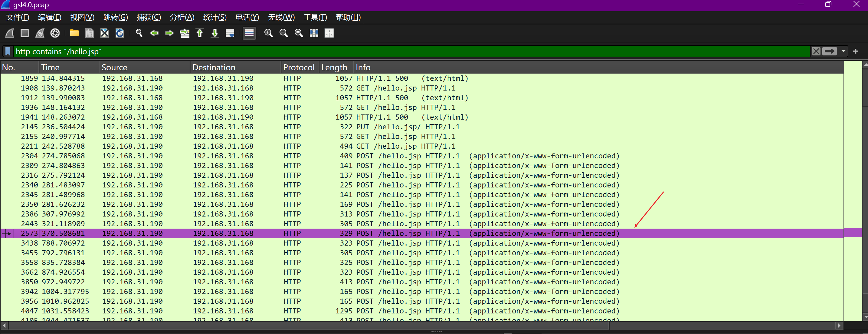This screenshot has width=868, height=334.
Task: Click the find packet magnifier icon
Action: [139, 33]
